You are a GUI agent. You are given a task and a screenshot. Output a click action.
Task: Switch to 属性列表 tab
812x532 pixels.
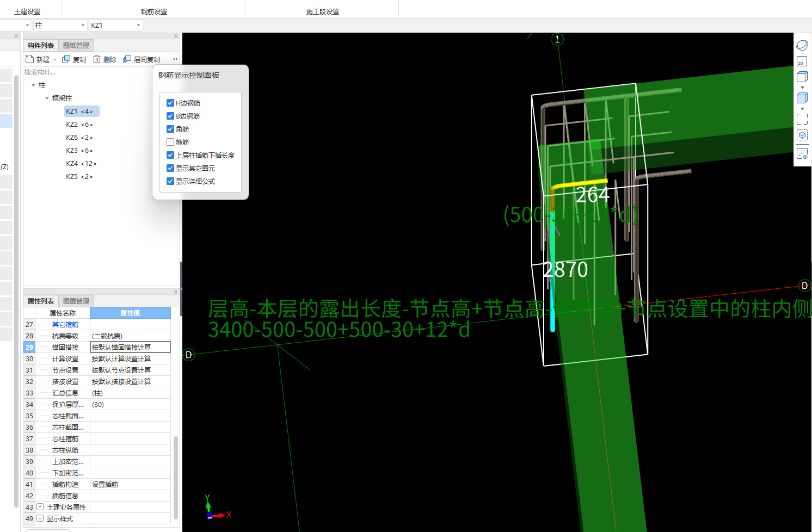tap(41, 301)
